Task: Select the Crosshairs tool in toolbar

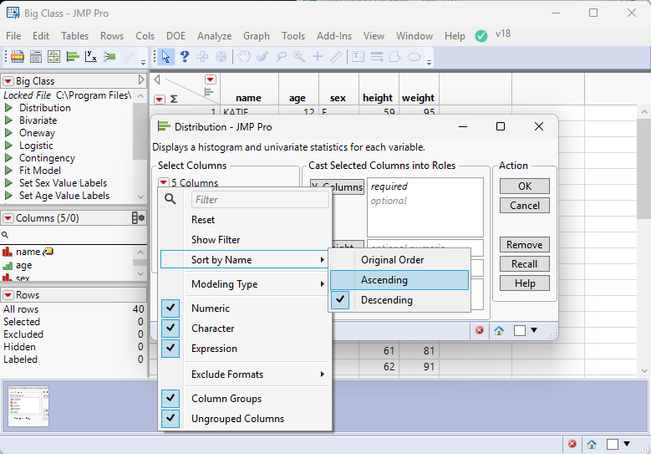Action: [317, 57]
